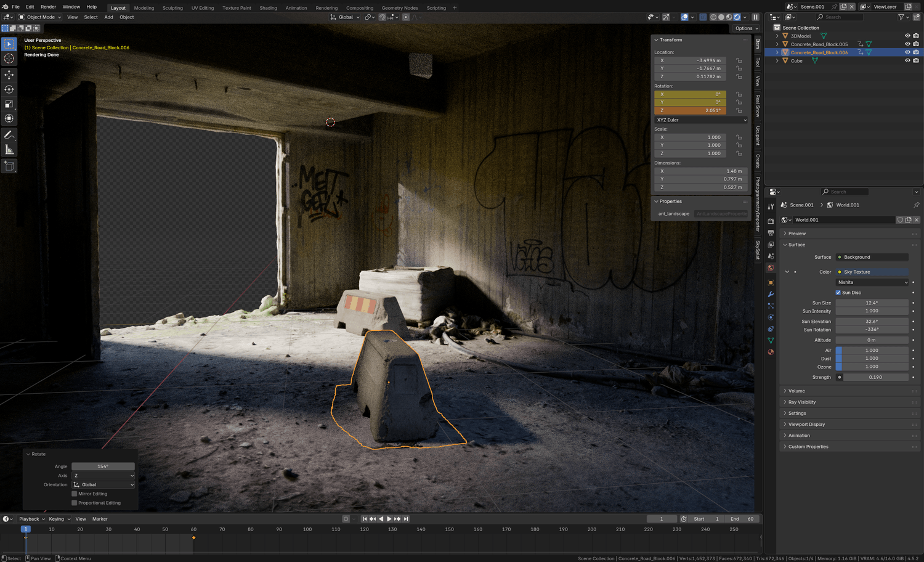Switch to the Shading workspace tab
Image resolution: width=924 pixels, height=562 pixels.
pyautogui.click(x=268, y=8)
